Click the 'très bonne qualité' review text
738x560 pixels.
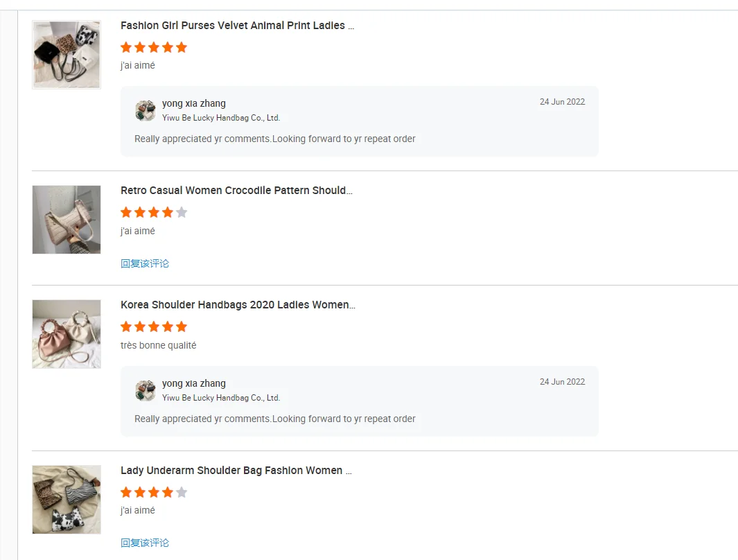tap(158, 345)
